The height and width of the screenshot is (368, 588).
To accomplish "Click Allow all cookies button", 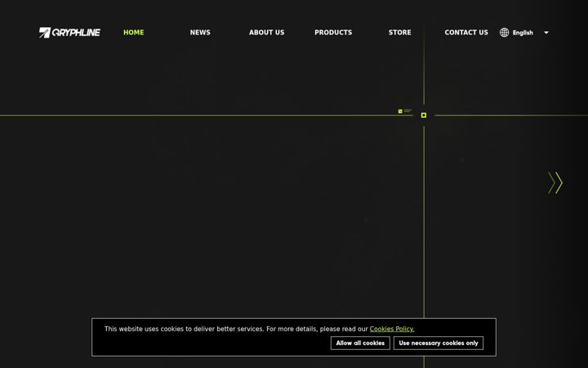I will [360, 343].
